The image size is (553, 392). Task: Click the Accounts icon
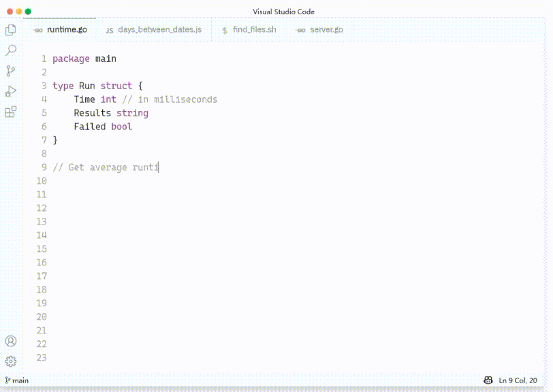point(11,341)
